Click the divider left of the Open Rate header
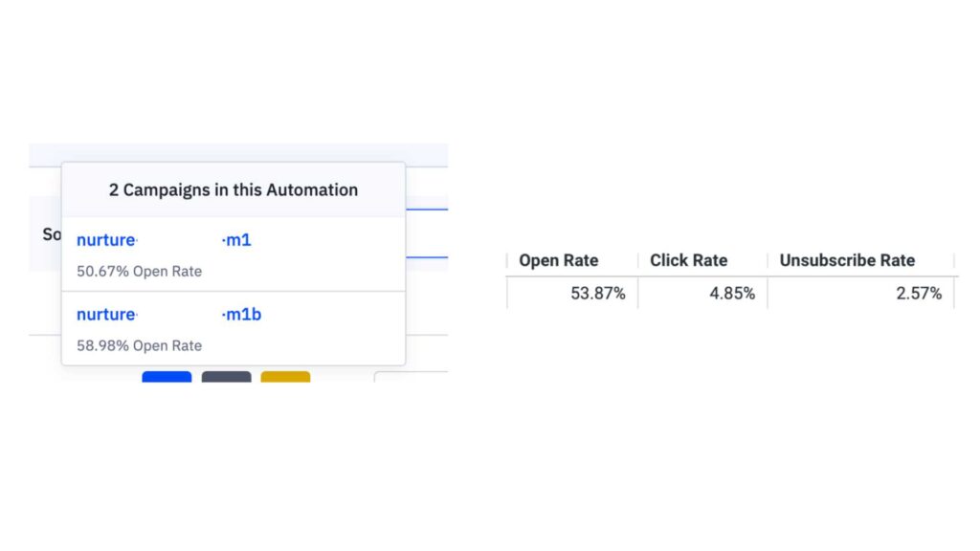The image size is (980, 551). pos(507,260)
